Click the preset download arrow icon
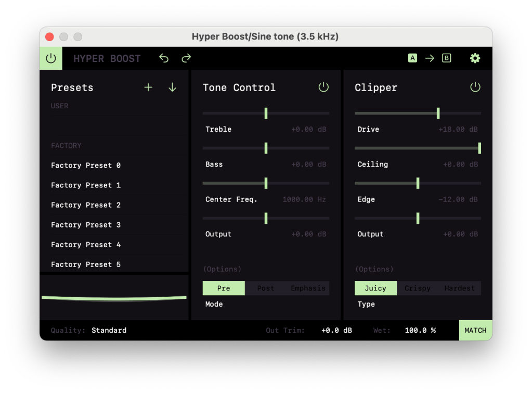 coord(172,87)
